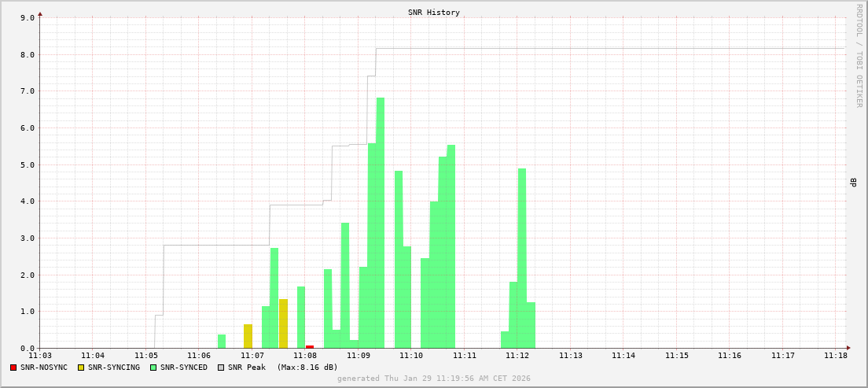868x388 pixels.
Task: Click the tall green bar just after 11:12
Action: (x=522, y=258)
